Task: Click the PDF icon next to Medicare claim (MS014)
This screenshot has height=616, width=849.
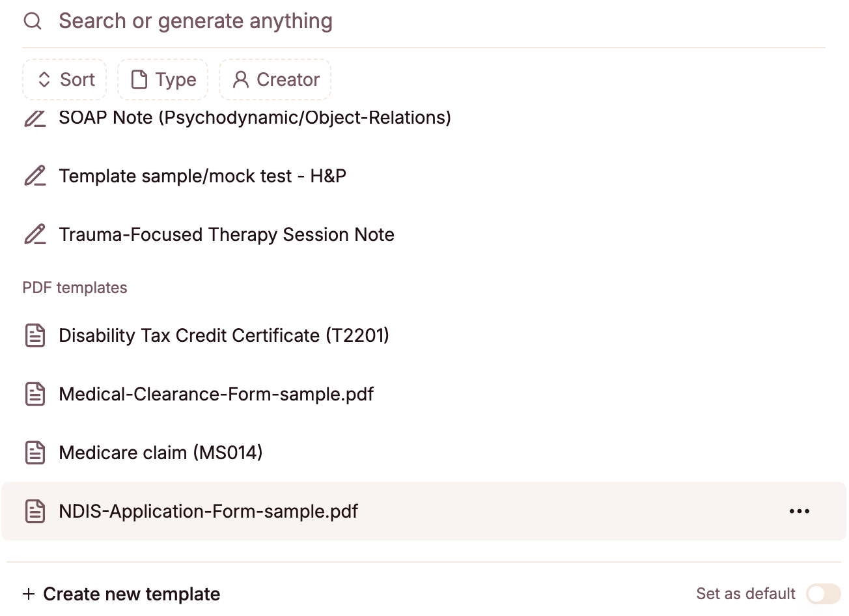Action: click(x=35, y=452)
